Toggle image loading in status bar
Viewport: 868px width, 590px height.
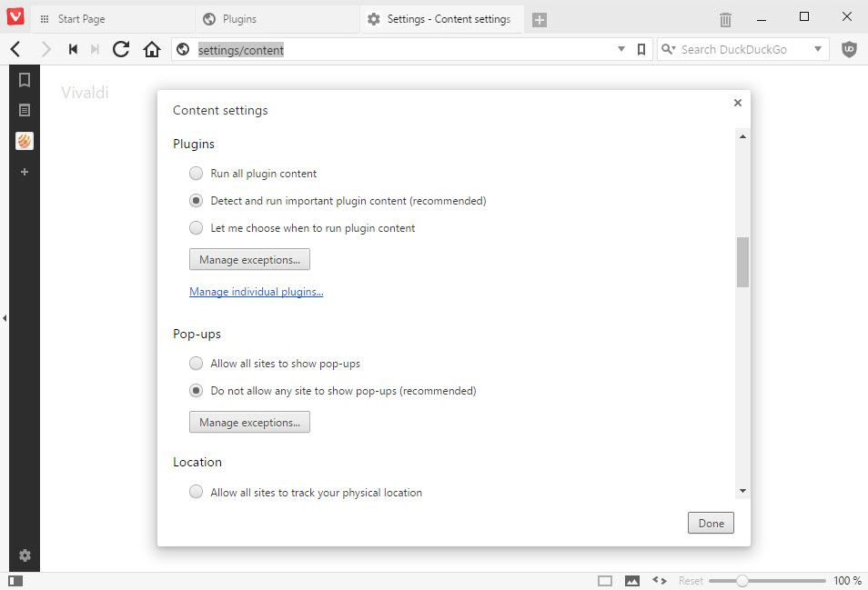(632, 581)
